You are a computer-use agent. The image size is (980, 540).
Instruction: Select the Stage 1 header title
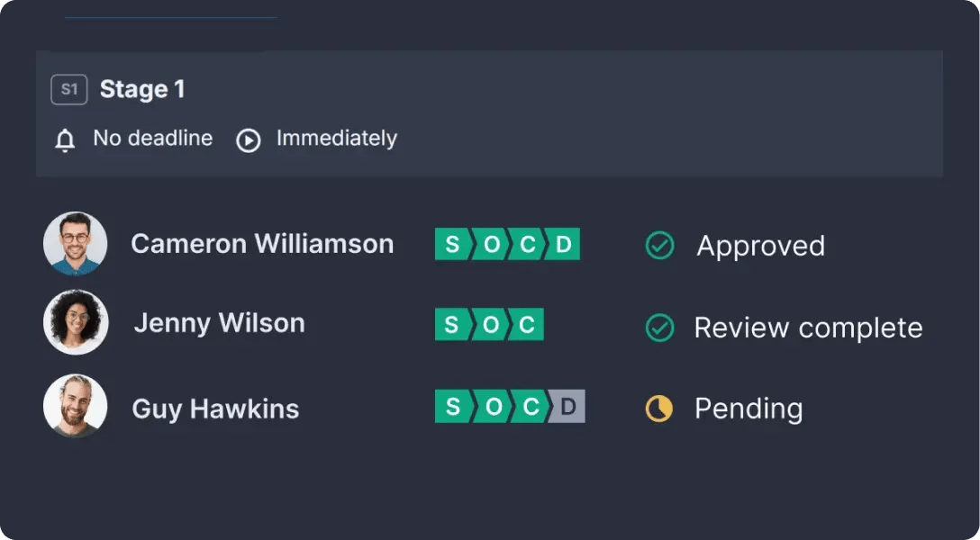click(x=142, y=89)
